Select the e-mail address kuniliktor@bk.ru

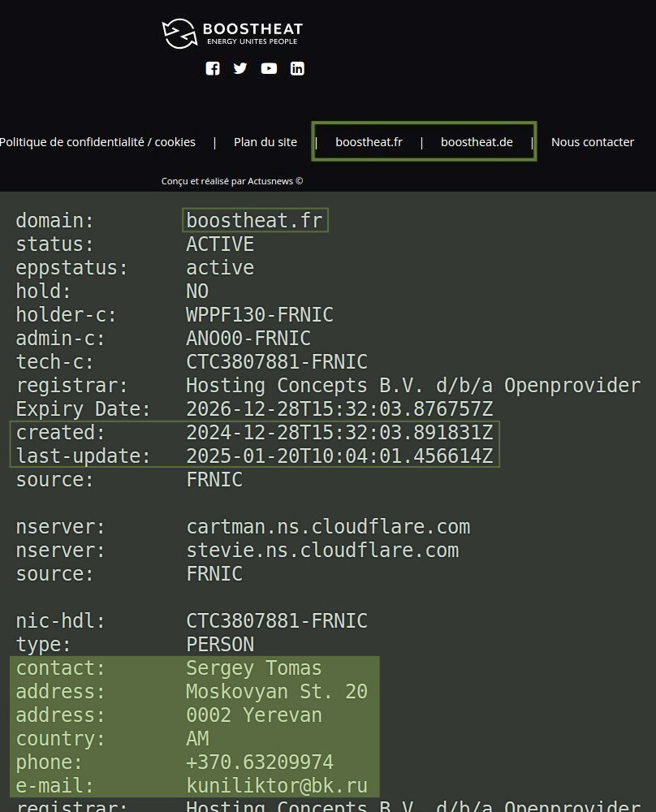[277, 786]
